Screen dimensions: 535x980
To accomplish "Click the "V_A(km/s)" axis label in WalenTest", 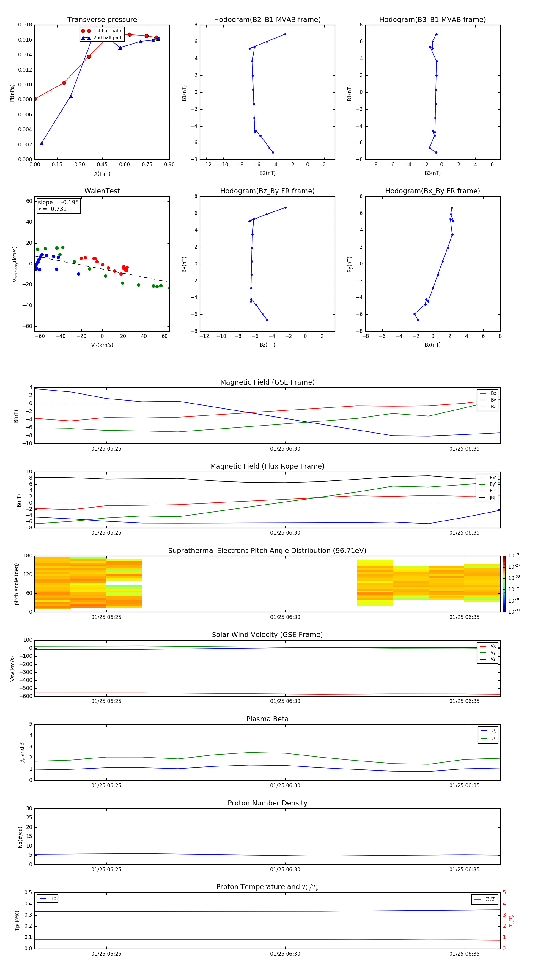I will (x=102, y=345).
